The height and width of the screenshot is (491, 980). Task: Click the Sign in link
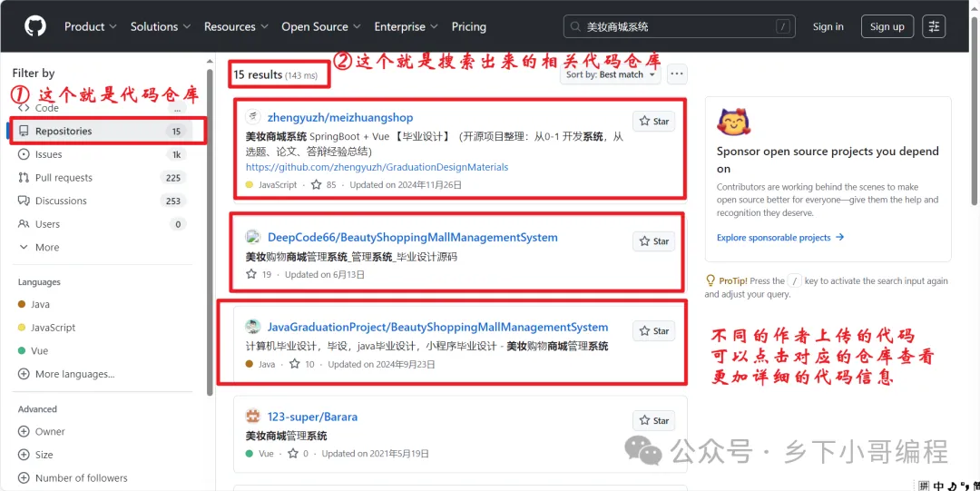(x=828, y=26)
